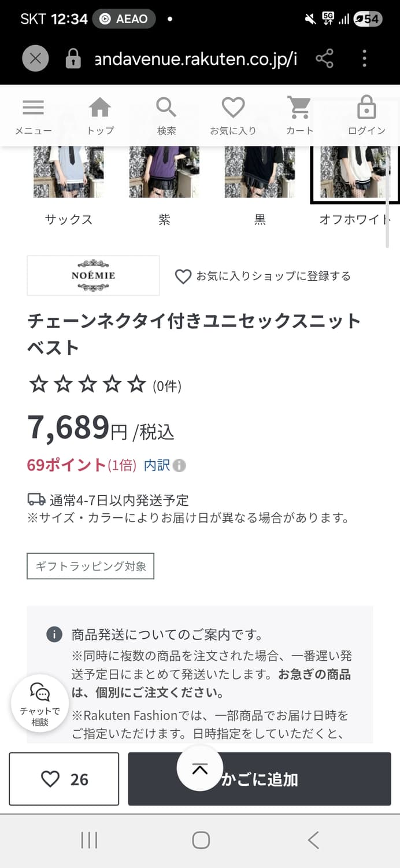The width and height of the screenshot is (400, 868).
Task: Open the chat support bubble (チャットで相談)
Action: point(39,702)
